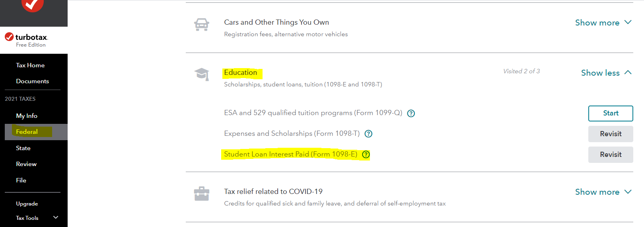
Task: Open help icon for Form 1098-T expenses
Action: tap(369, 134)
